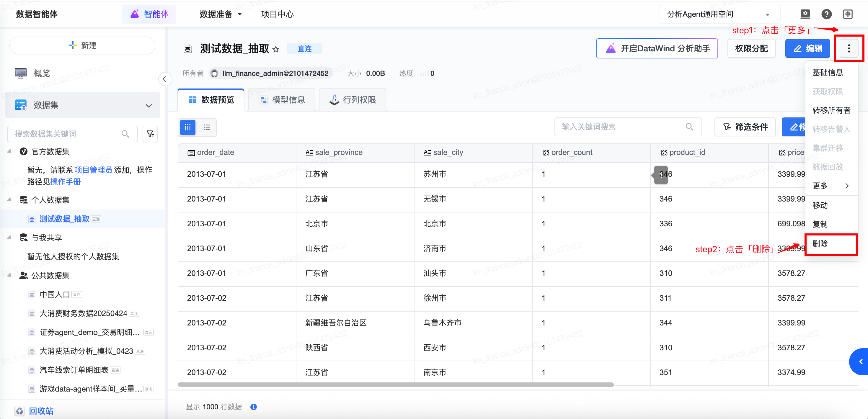Open 大消费财务数据20250424 dataset
The width and height of the screenshot is (868, 419).
pos(83,313)
